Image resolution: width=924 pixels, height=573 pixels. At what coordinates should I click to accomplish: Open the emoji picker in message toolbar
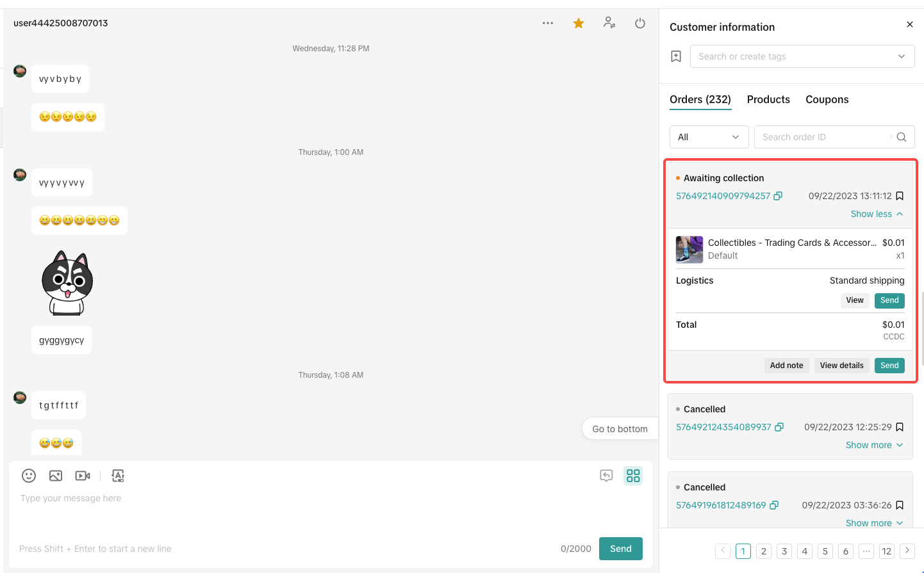tap(29, 476)
